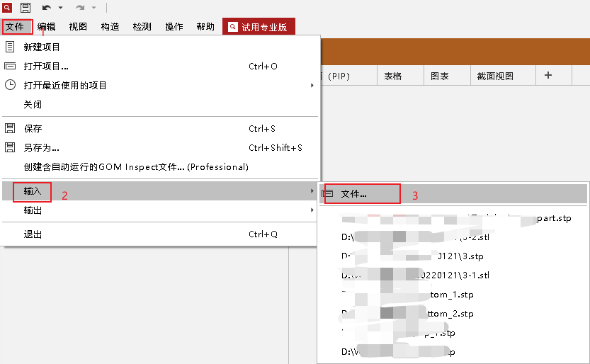The image size is (590, 364).
Task: Expand the 输出 submenu arrow
Action: click(x=312, y=210)
